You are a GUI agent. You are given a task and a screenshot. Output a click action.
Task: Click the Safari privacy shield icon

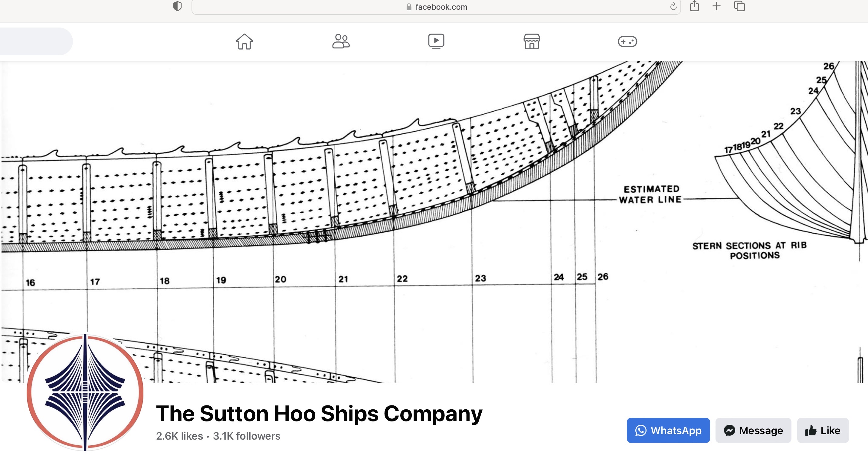pyautogui.click(x=177, y=6)
